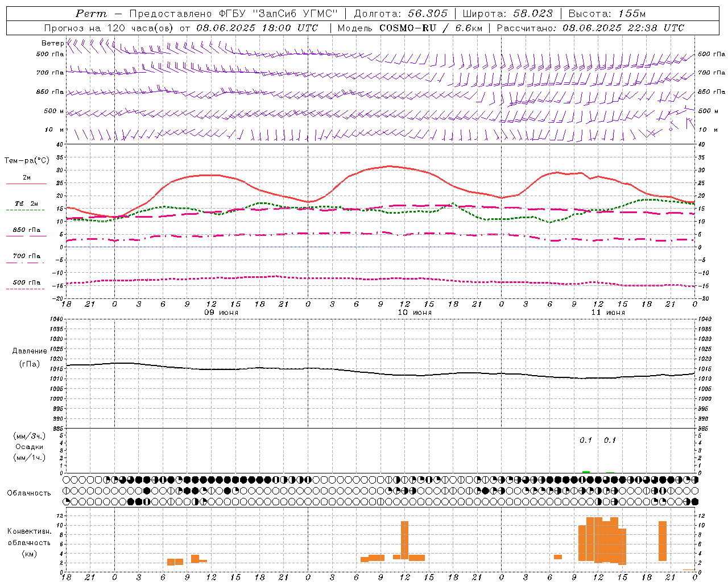728x582 pixels.
Task: Click the Td 2м dew point legend entry
Action: (26, 203)
